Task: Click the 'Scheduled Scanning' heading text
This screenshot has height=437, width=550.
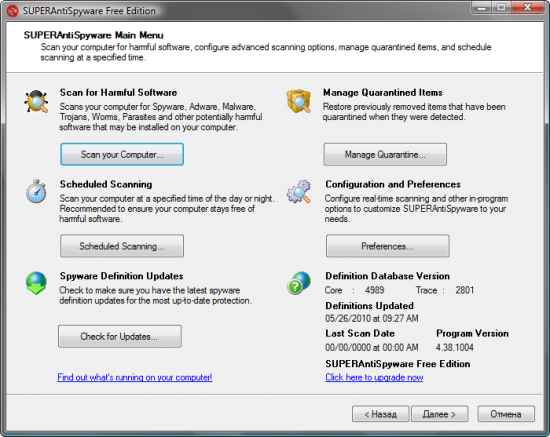Action: [106, 184]
